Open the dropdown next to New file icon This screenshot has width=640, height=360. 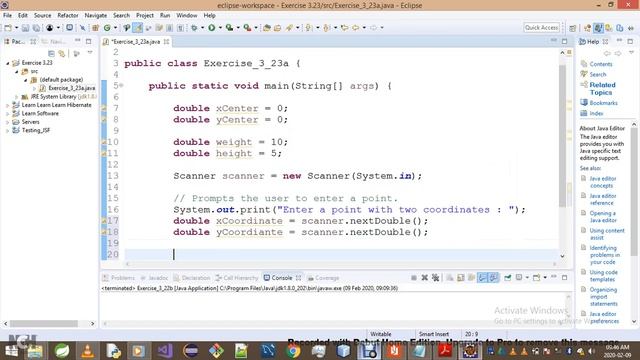[x=16, y=28]
